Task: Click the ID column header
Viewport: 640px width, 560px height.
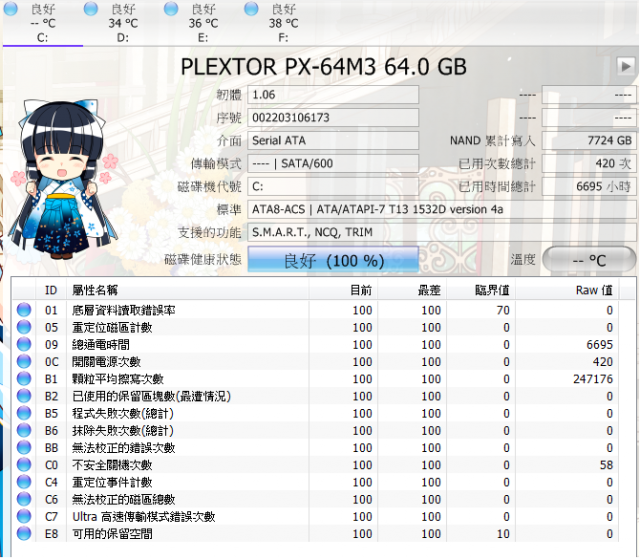Action: (x=51, y=290)
